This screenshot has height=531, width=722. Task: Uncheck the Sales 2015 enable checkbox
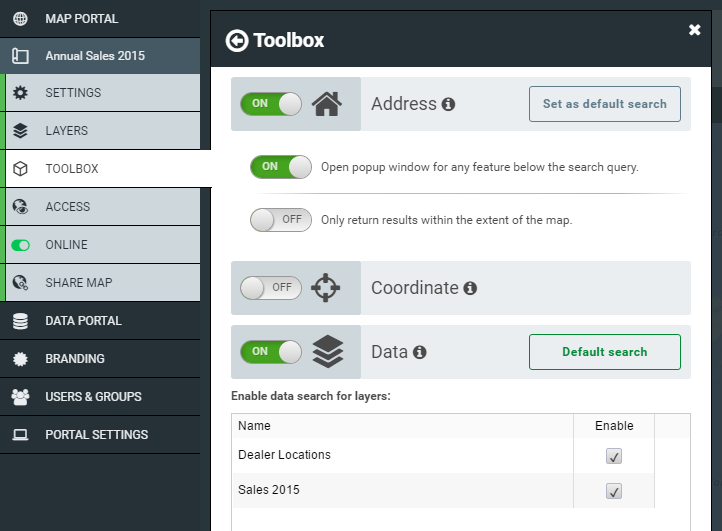[x=613, y=491]
